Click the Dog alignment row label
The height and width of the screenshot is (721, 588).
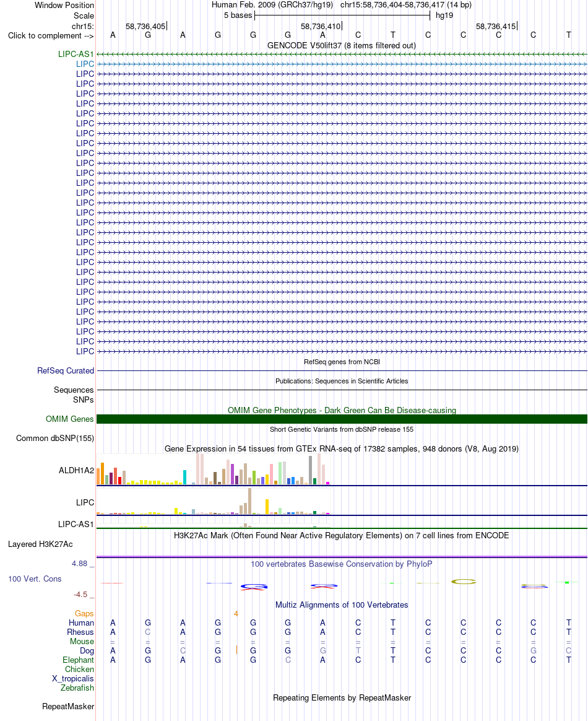[x=87, y=650]
